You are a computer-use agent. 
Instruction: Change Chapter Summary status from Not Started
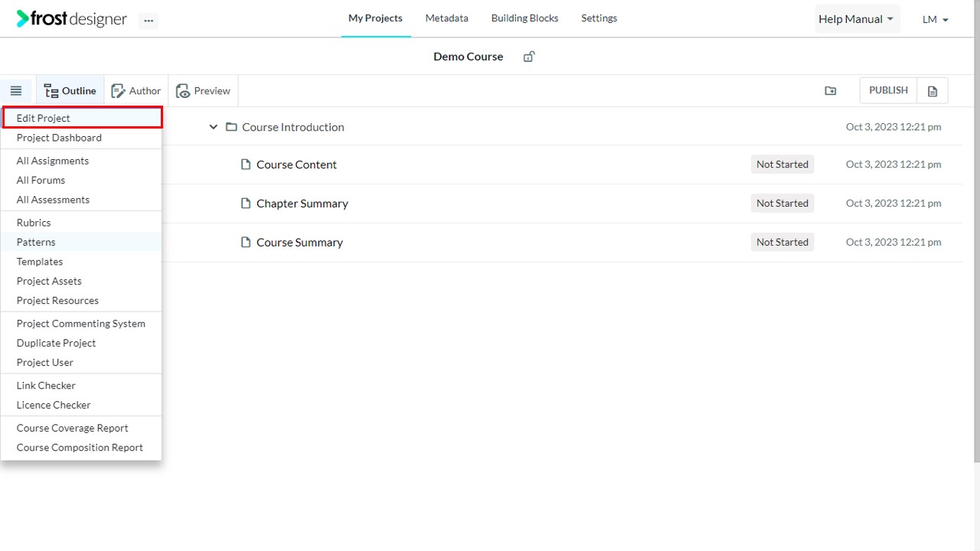pos(782,203)
